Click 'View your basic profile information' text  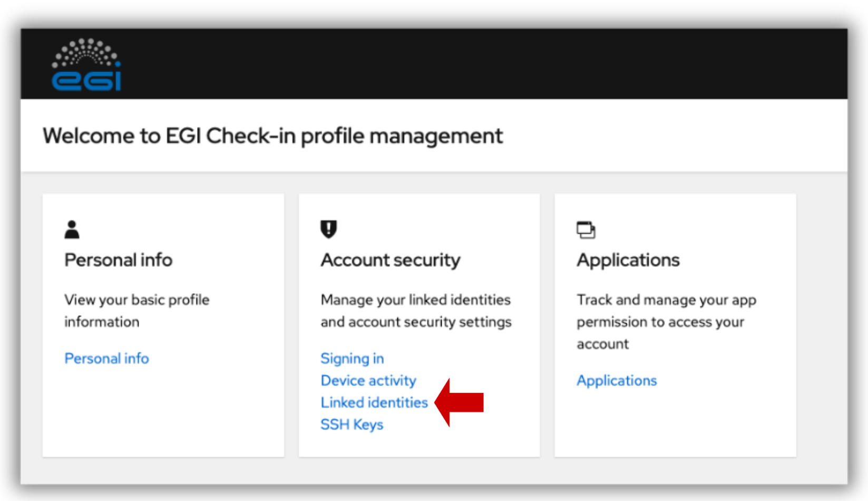(x=137, y=311)
